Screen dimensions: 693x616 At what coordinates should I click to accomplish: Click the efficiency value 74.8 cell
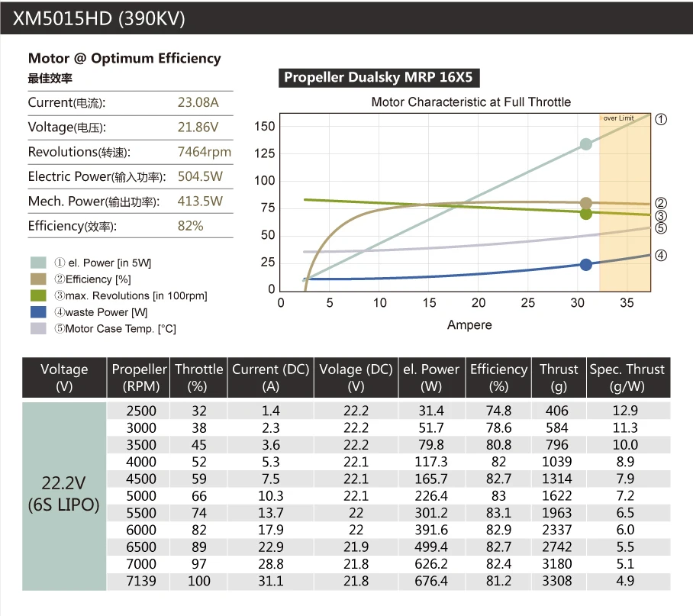tap(498, 411)
